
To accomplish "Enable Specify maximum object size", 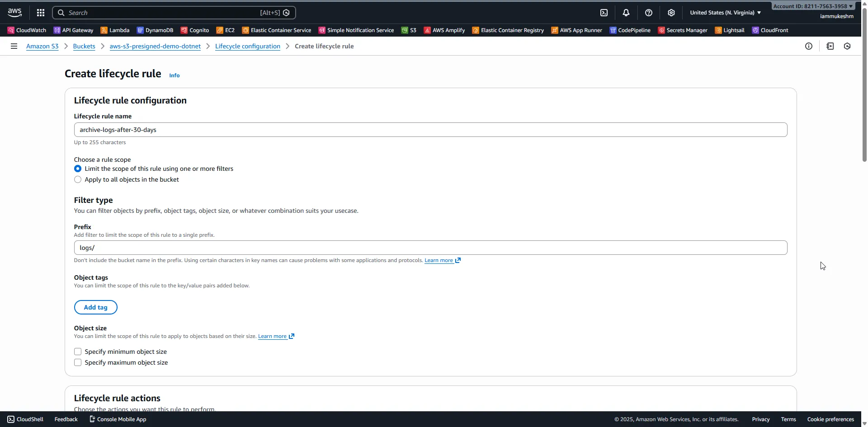I will [77, 362].
